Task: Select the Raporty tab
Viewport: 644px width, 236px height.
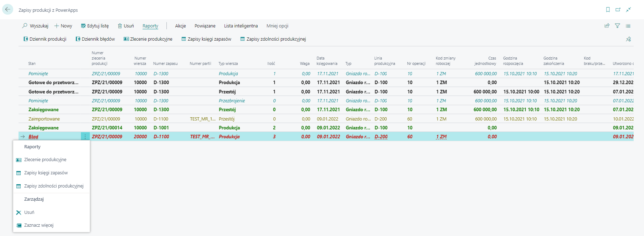Action: (x=150, y=26)
